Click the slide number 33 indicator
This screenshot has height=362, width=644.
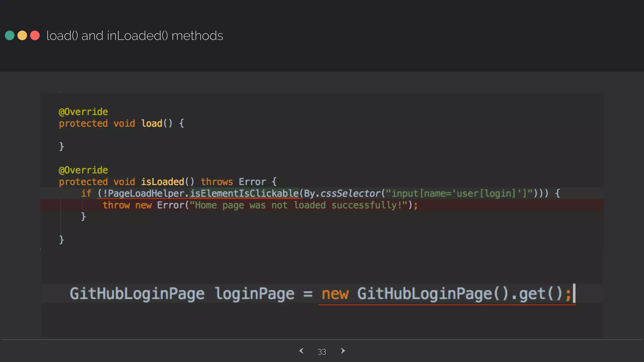pyautogui.click(x=322, y=352)
